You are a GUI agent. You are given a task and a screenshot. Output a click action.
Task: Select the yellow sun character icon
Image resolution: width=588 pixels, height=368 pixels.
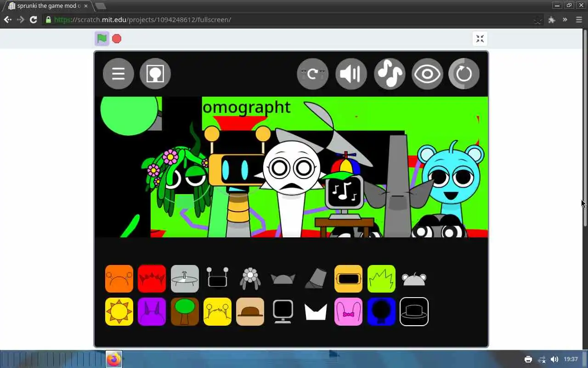coord(119,311)
